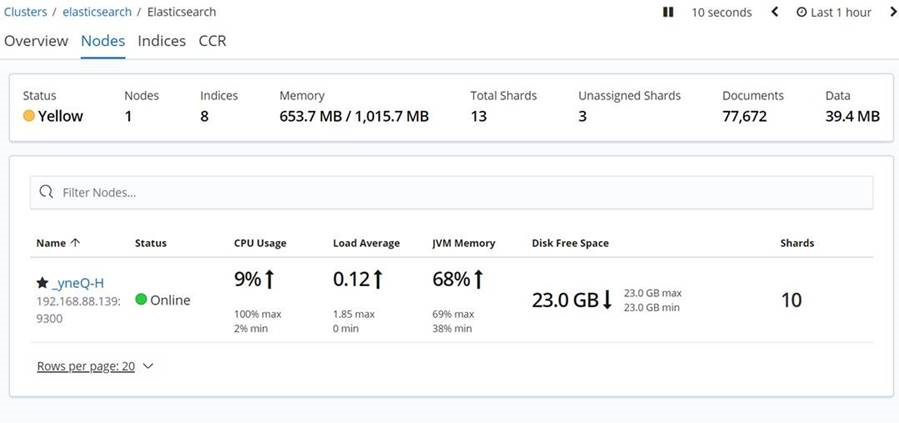Click the CPU usage up-trend arrow

(269, 280)
